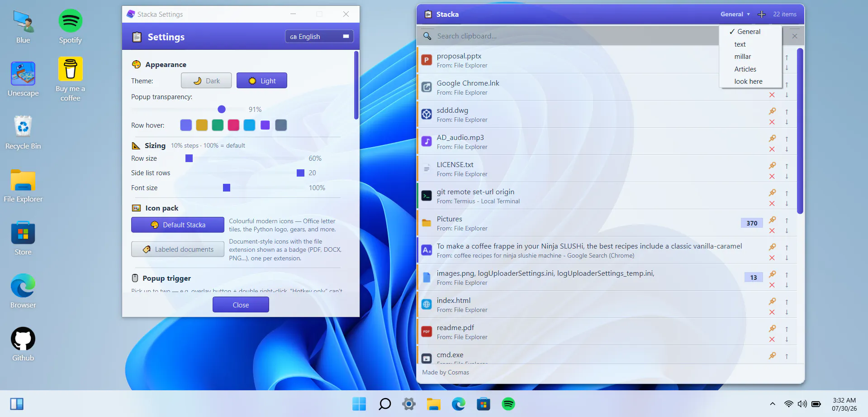The image size is (868, 417).
Task: Move AD_audio.mp3 down in list
Action: [787, 149]
